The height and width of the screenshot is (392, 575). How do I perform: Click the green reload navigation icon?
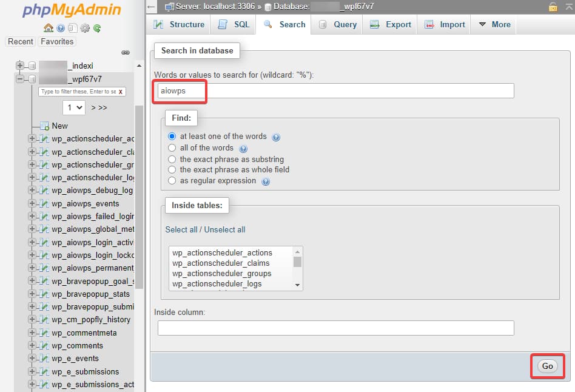[97, 28]
